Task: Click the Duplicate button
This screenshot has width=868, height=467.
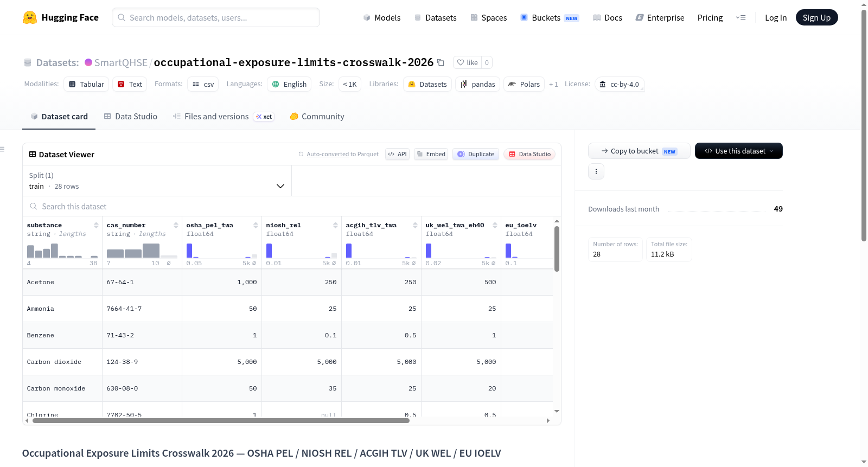Action: point(476,154)
